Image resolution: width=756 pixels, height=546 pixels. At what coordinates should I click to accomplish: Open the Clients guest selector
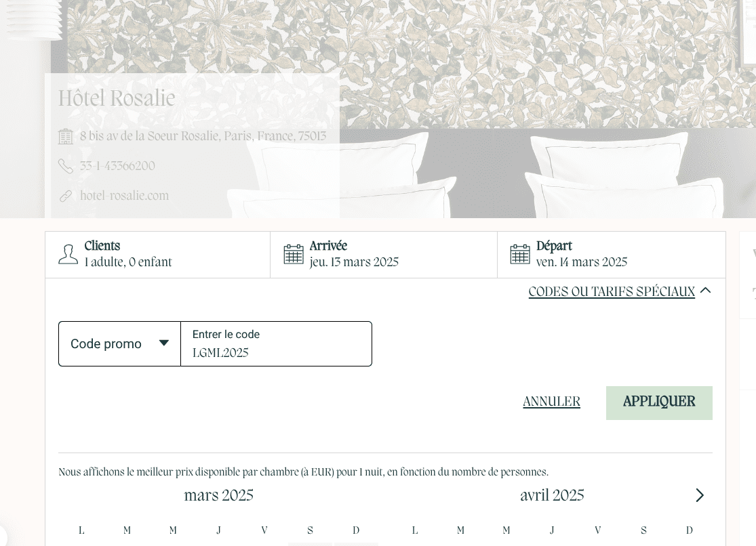pyautogui.click(x=158, y=255)
